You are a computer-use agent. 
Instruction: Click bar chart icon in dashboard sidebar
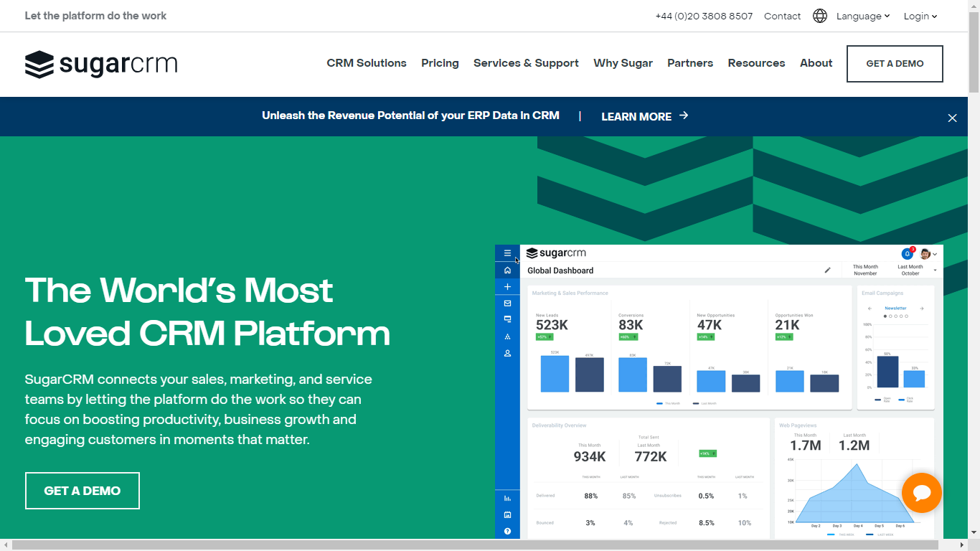[507, 498]
